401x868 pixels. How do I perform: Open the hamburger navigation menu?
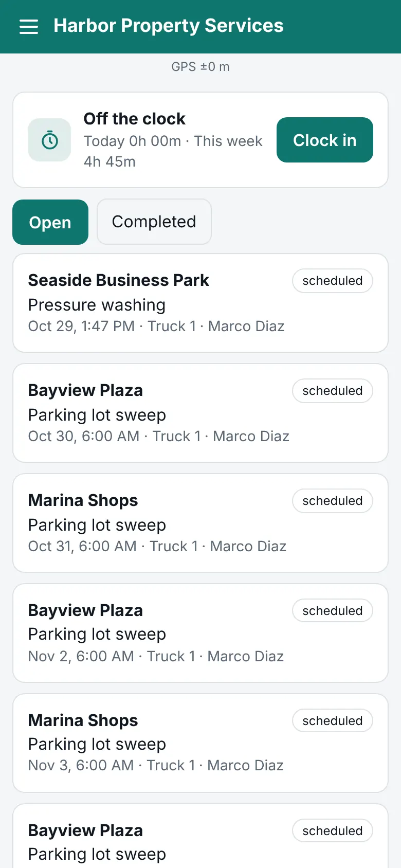point(29,27)
